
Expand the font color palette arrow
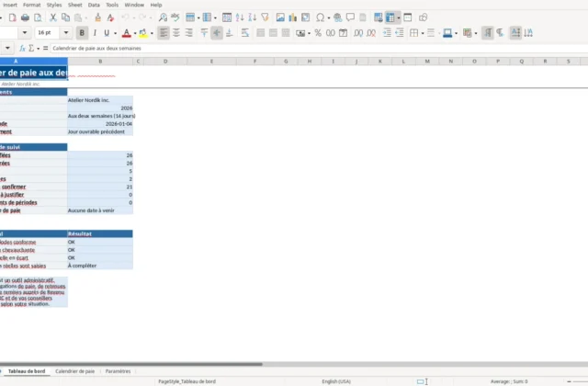pyautogui.click(x=135, y=33)
